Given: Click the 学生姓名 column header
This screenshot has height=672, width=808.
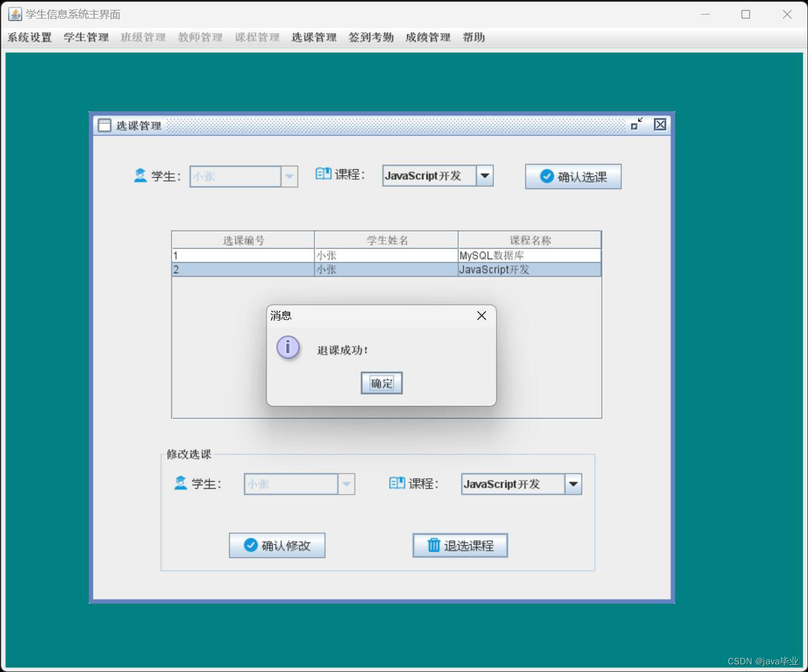Looking at the screenshot, I should (x=387, y=240).
